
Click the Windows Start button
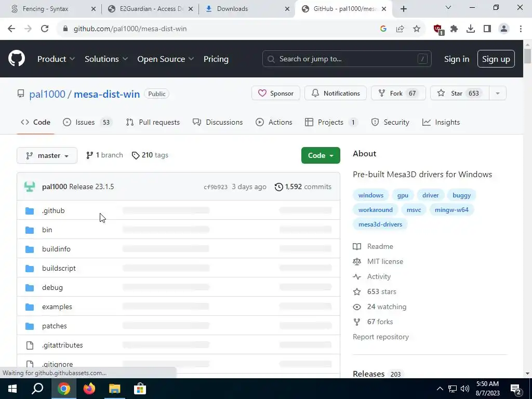[12, 389]
